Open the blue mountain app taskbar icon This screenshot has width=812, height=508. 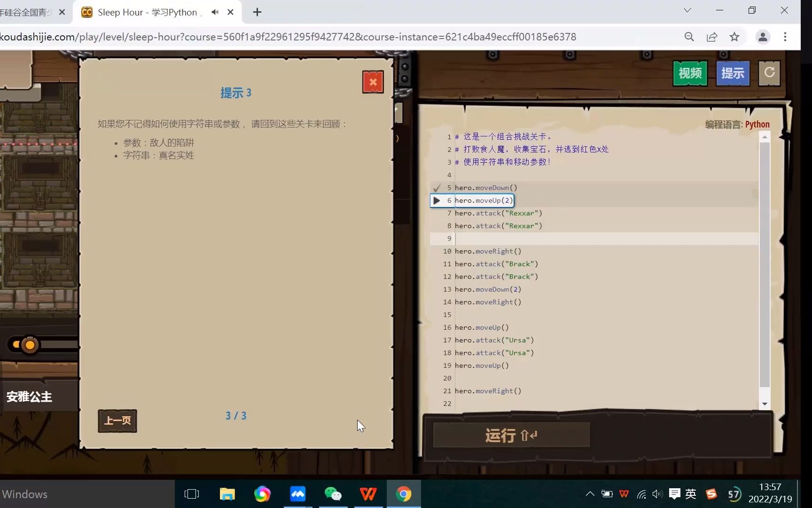point(297,494)
